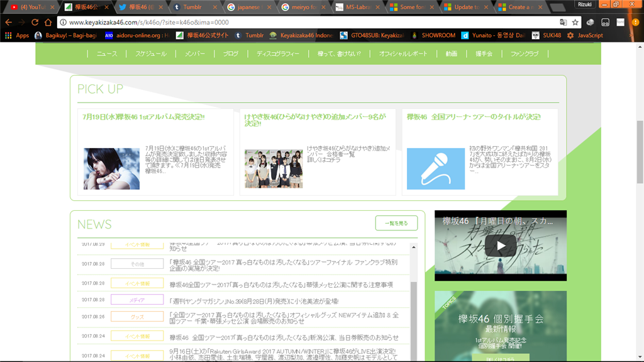Open SUKI48 bookmark

547,35
